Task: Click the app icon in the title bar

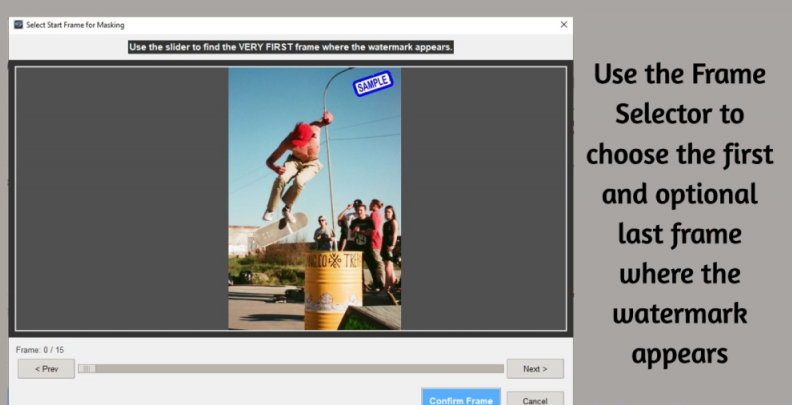Action: coord(17,24)
